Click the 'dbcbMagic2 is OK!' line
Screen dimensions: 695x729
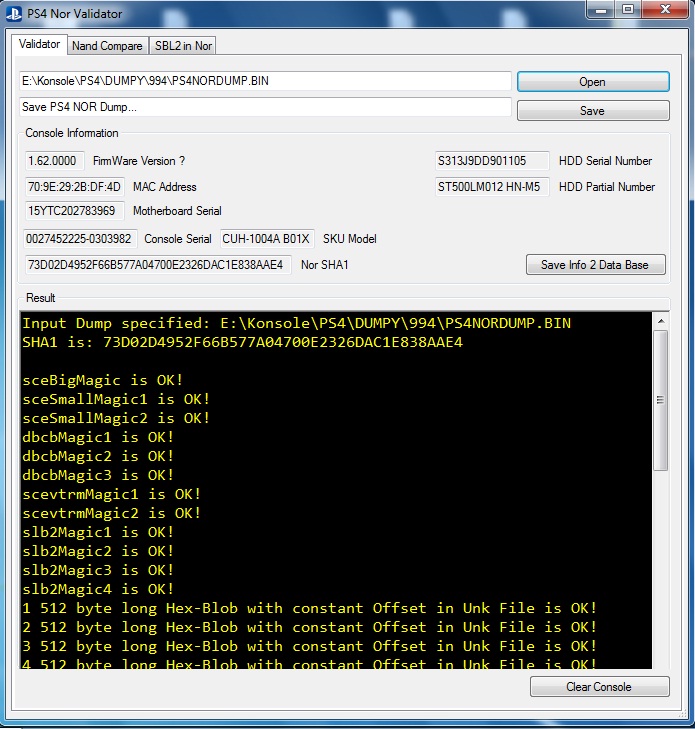click(x=98, y=457)
